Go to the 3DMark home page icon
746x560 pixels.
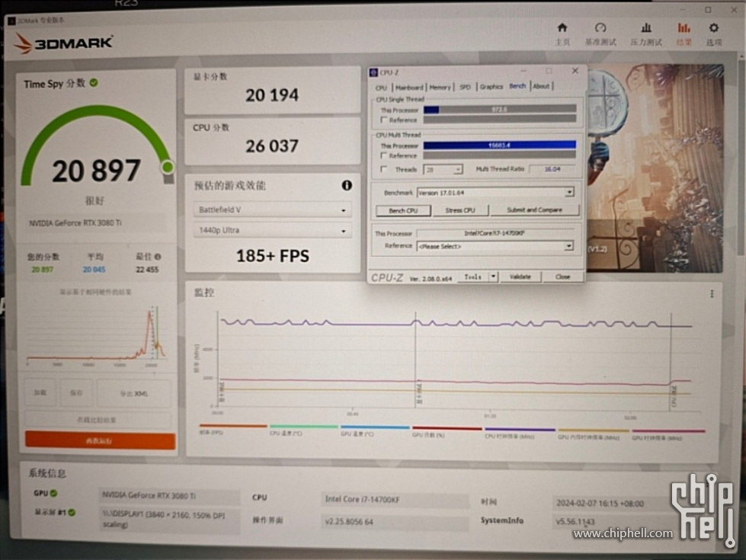click(562, 28)
